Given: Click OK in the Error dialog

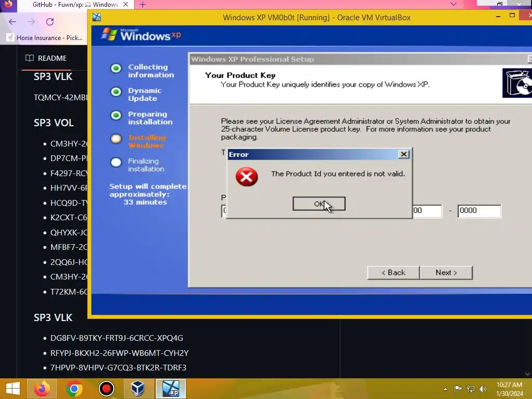Looking at the screenshot, I should 319,204.
